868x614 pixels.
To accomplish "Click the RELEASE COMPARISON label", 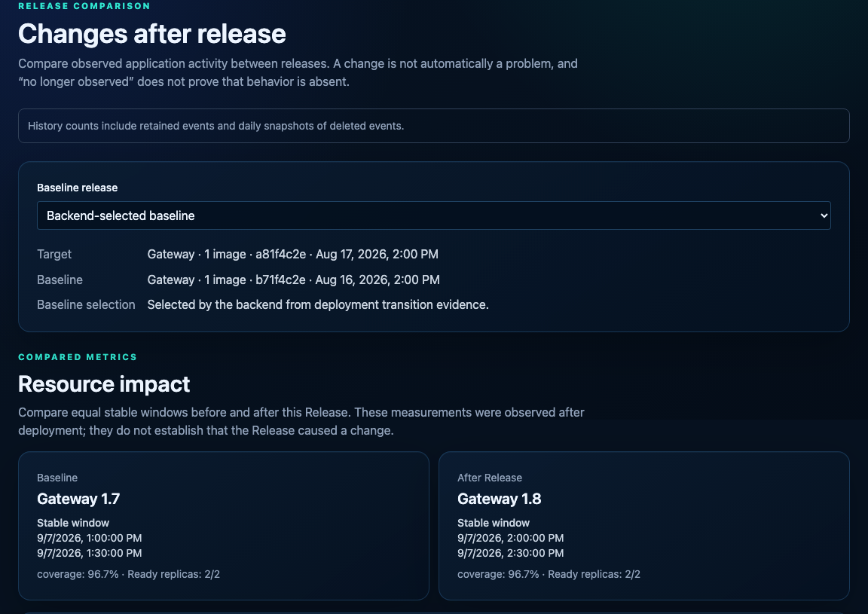I will [84, 5].
